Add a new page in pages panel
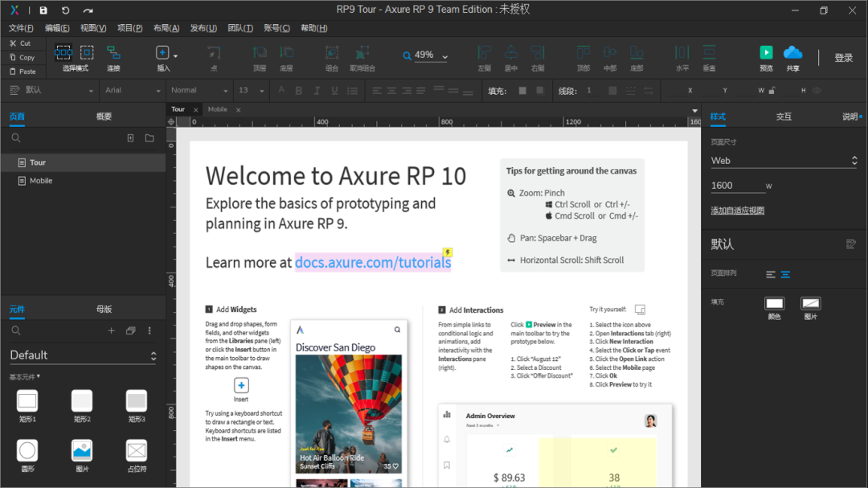Viewport: 868px width, 488px height. tap(131, 138)
